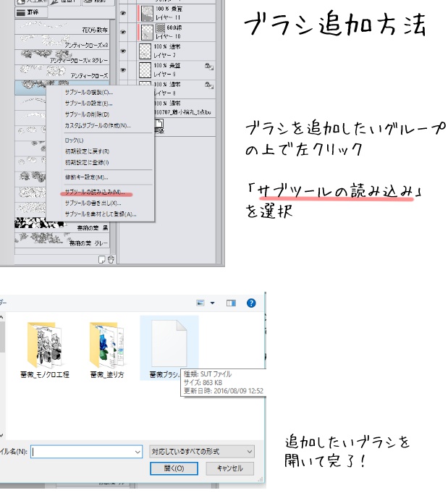Toggle visibility eye of レイヤー 10
448x493 pixels.
coord(123,32)
